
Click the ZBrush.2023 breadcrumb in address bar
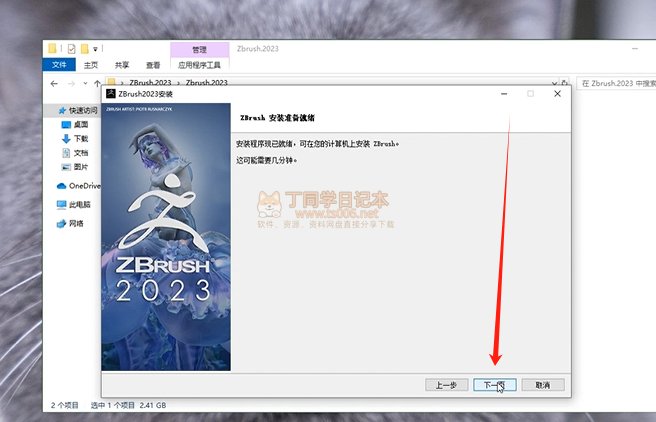tap(150, 82)
